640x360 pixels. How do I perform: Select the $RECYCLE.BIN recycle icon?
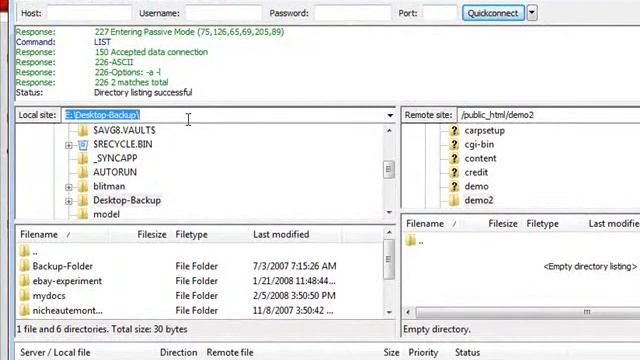(83, 144)
